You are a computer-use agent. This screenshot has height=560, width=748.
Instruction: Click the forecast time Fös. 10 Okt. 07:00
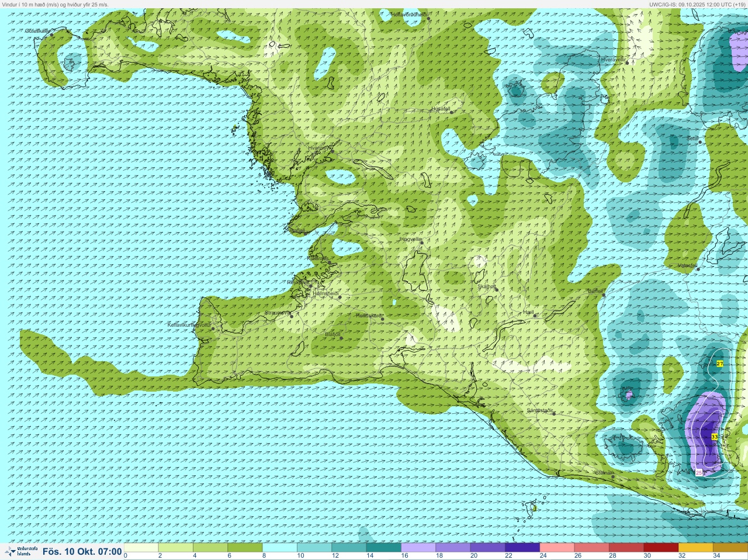point(82,552)
